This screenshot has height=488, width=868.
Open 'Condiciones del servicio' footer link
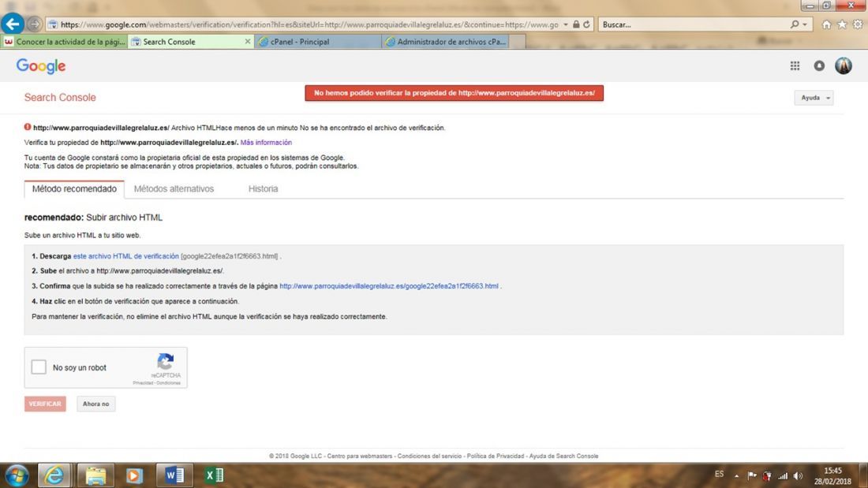click(429, 456)
